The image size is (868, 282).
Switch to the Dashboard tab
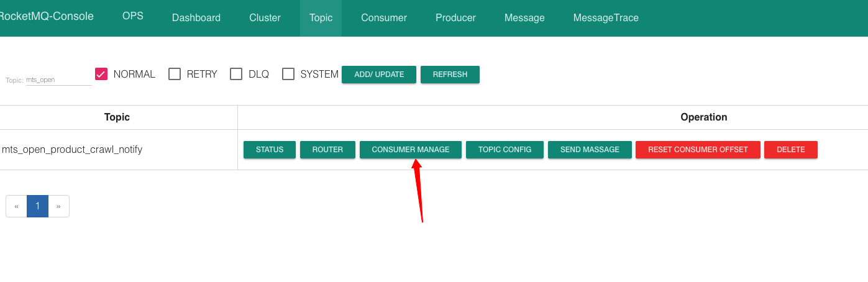pos(196,18)
